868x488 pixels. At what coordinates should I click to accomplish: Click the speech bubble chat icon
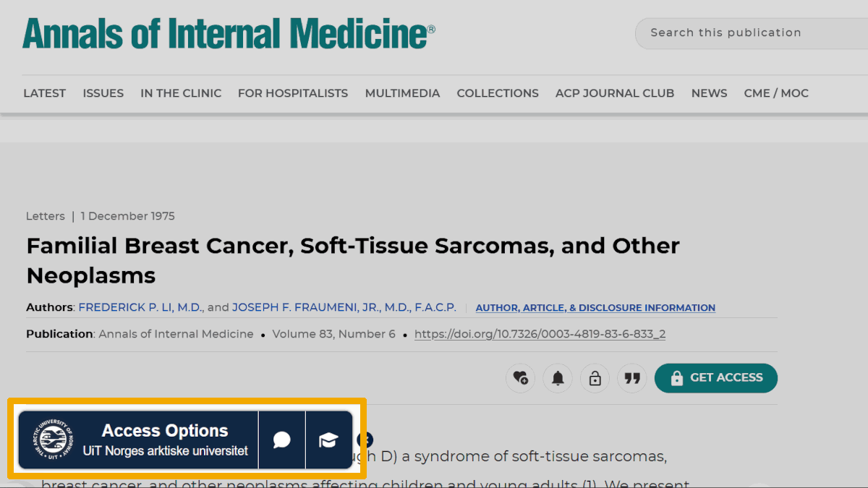tap(282, 440)
